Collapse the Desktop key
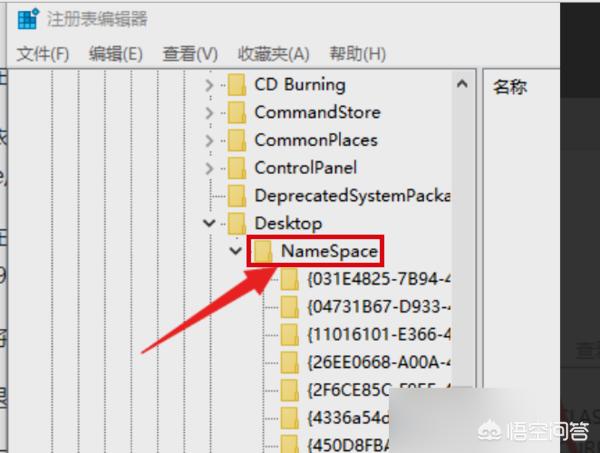 click(209, 223)
